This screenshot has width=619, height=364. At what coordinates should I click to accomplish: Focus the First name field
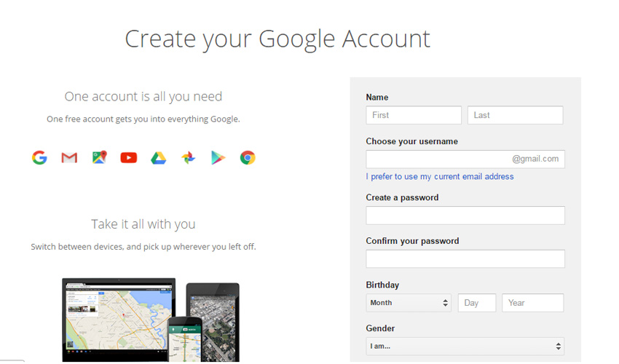[x=414, y=115]
